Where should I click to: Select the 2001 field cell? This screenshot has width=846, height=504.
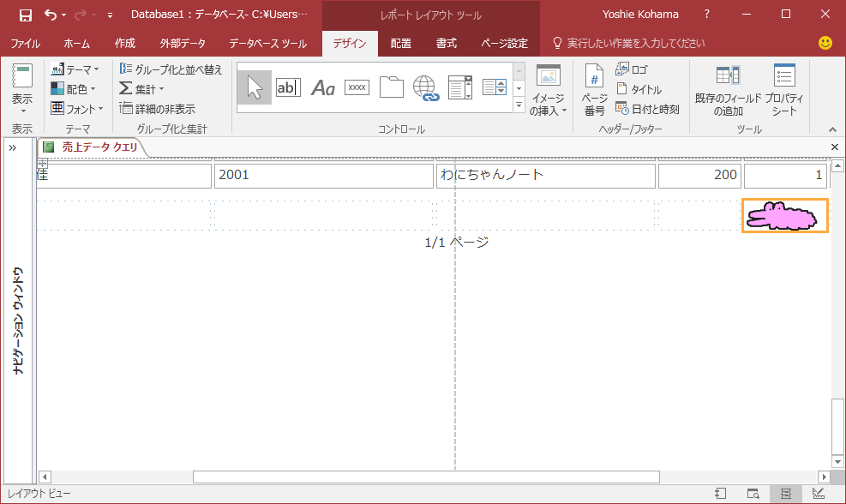tap(324, 176)
